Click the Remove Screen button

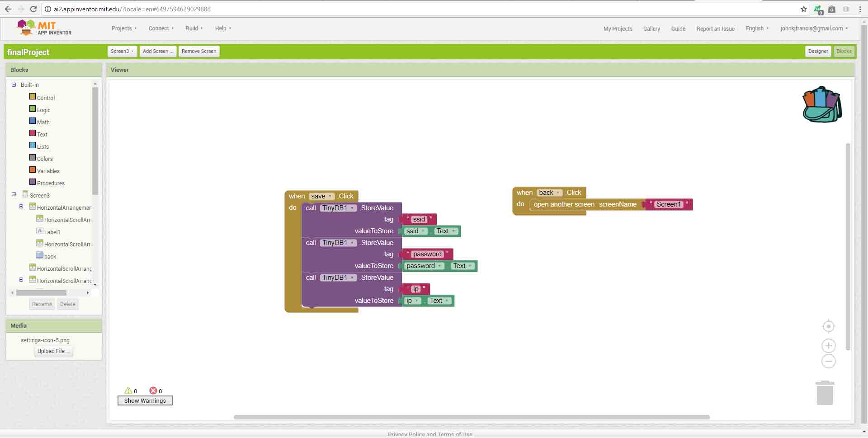tap(199, 51)
